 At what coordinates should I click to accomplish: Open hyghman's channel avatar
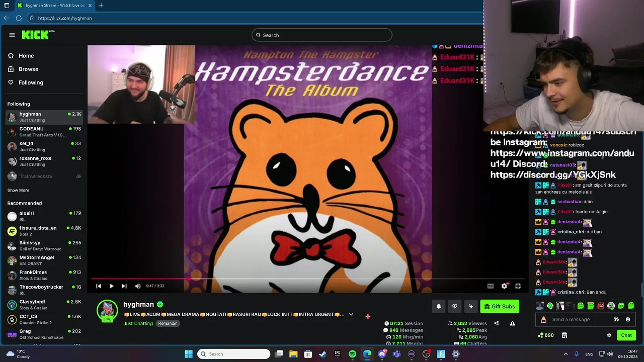click(x=107, y=310)
